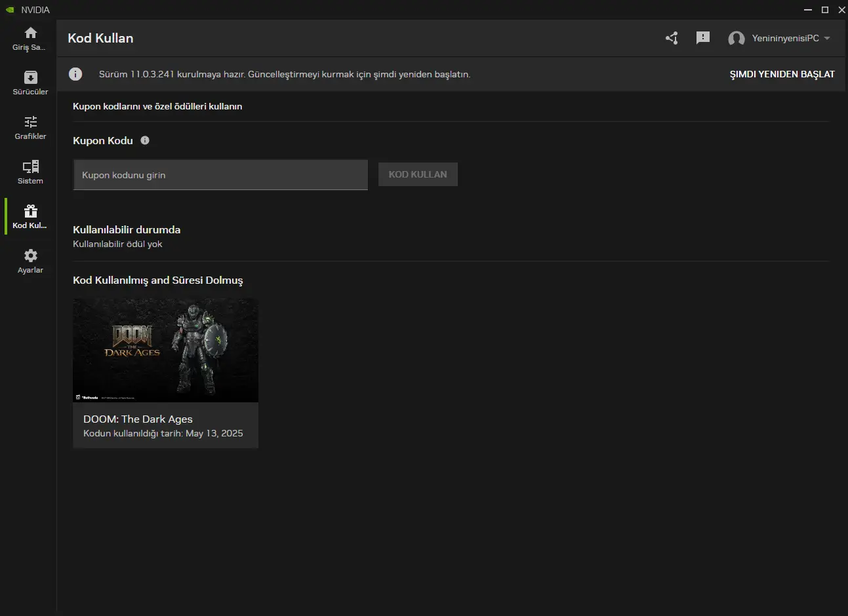Open the DOOM: The Dark Ages thumbnail

165,351
